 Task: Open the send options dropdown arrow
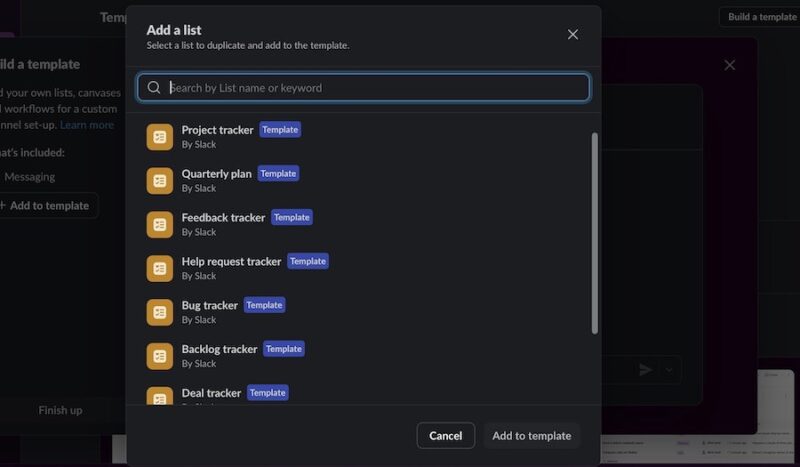point(669,370)
